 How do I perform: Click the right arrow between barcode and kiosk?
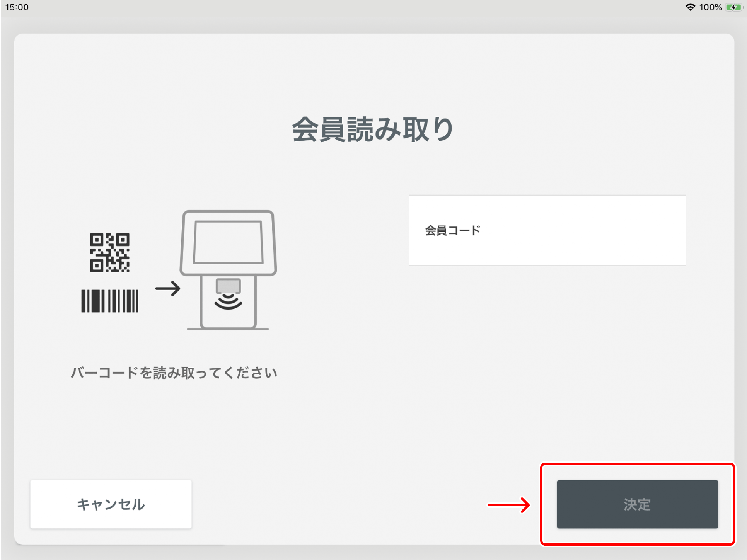click(x=167, y=288)
